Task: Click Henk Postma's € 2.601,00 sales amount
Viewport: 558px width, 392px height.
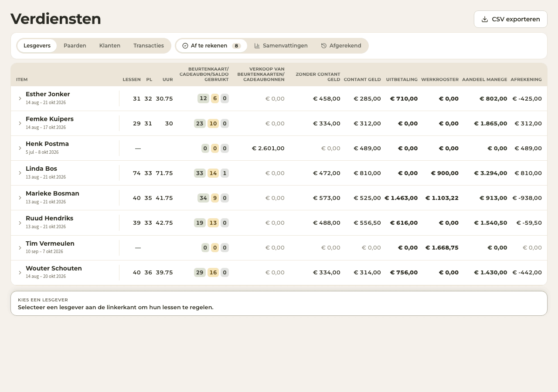Action: 268,148
